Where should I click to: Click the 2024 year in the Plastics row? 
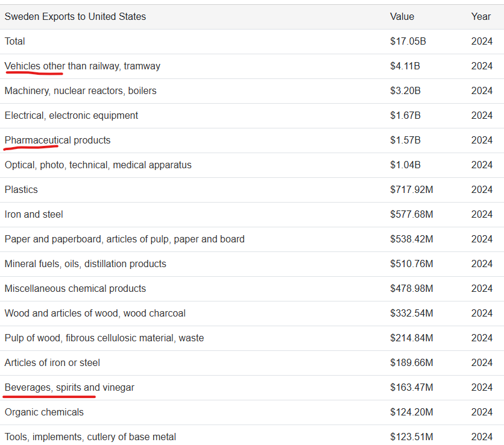[x=482, y=189]
